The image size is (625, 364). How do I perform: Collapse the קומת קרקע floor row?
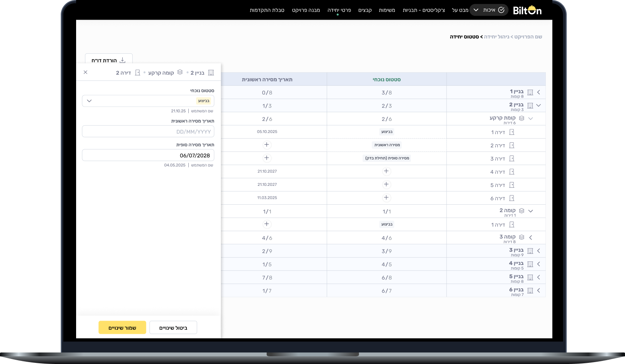[530, 119]
